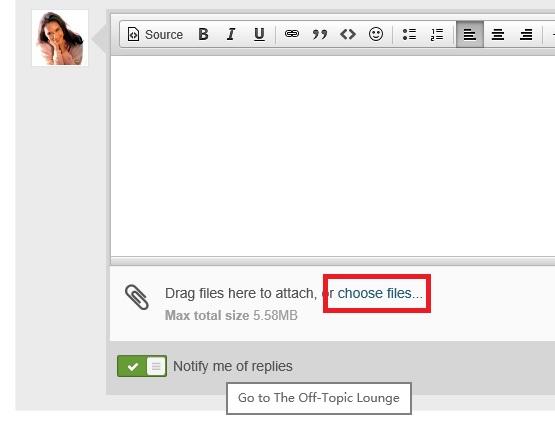Apply Bold formatting
The image size is (555, 422).
coord(203,34)
